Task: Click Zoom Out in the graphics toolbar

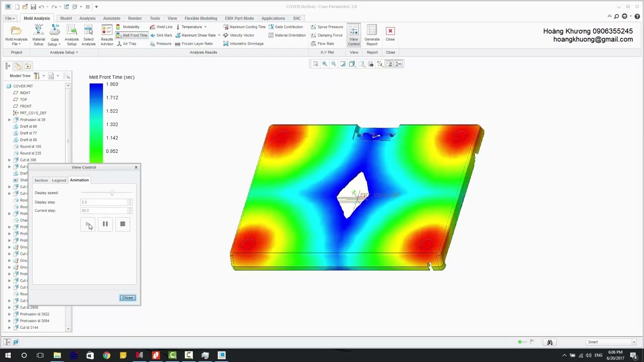Action: tap(334, 64)
